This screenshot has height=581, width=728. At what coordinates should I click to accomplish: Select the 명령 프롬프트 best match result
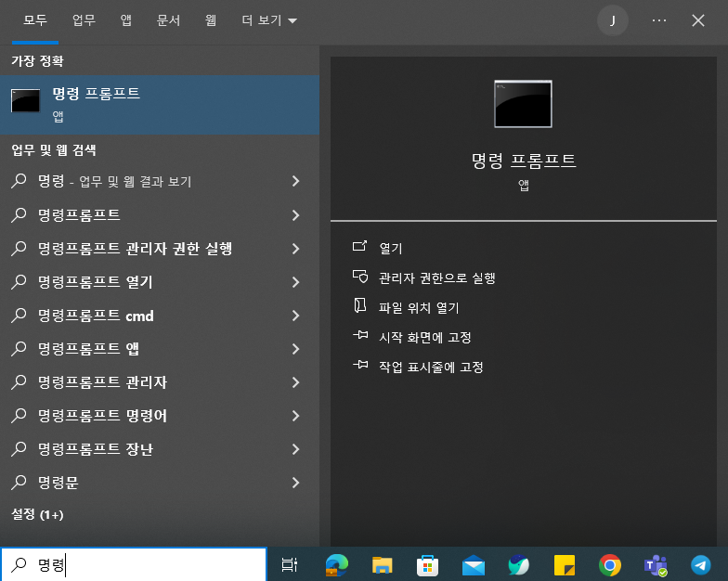(x=160, y=105)
